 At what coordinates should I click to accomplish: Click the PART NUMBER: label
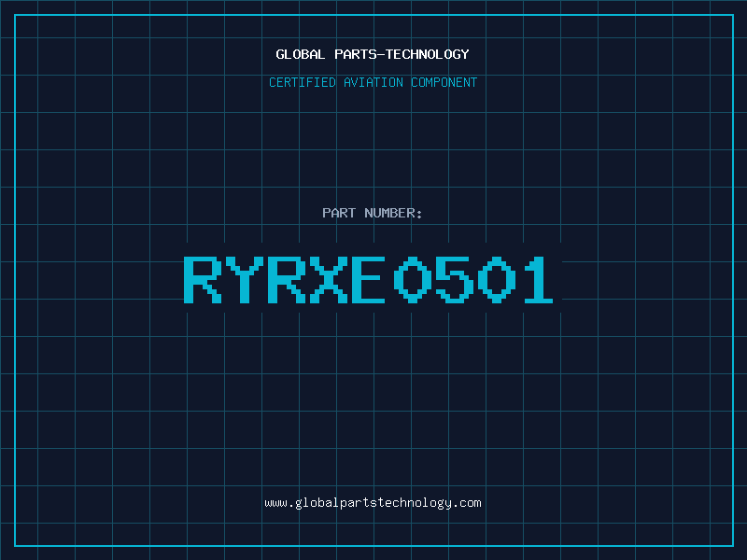tap(372, 213)
